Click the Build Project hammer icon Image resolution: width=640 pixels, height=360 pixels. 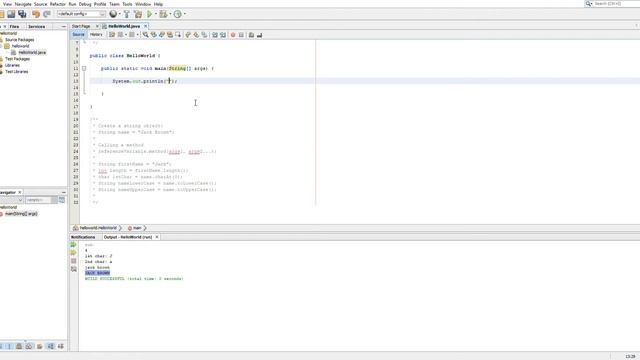point(127,14)
